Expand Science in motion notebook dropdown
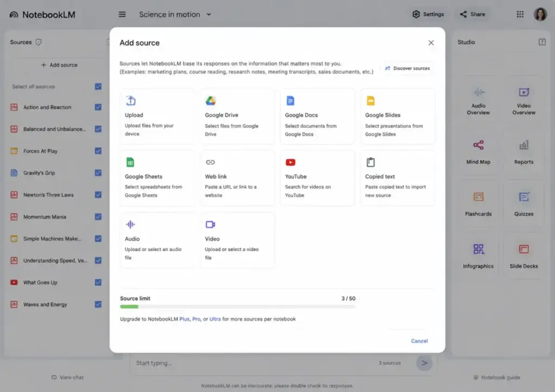Image resolution: width=555 pixels, height=392 pixels. pyautogui.click(x=209, y=15)
